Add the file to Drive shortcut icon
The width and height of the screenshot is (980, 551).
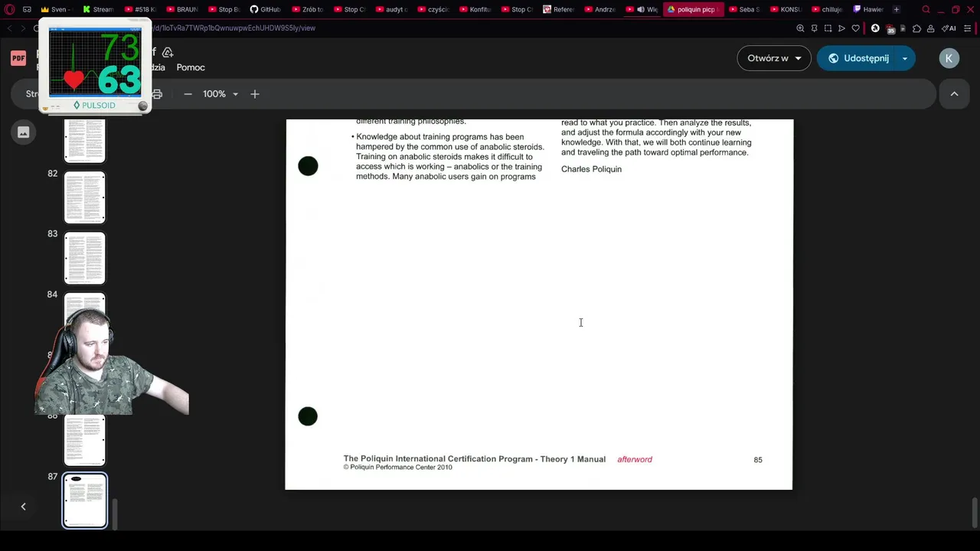click(168, 52)
